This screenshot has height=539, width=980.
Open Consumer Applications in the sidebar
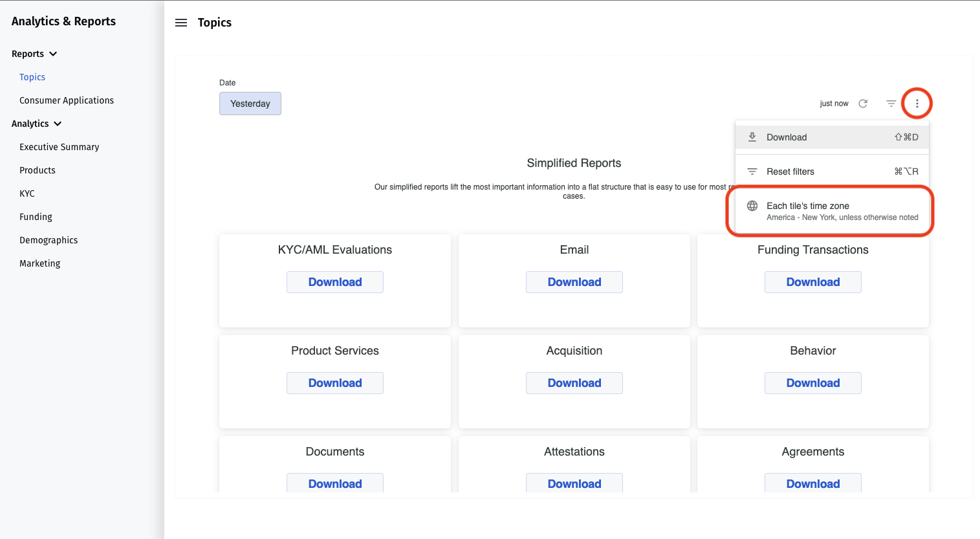[67, 100]
